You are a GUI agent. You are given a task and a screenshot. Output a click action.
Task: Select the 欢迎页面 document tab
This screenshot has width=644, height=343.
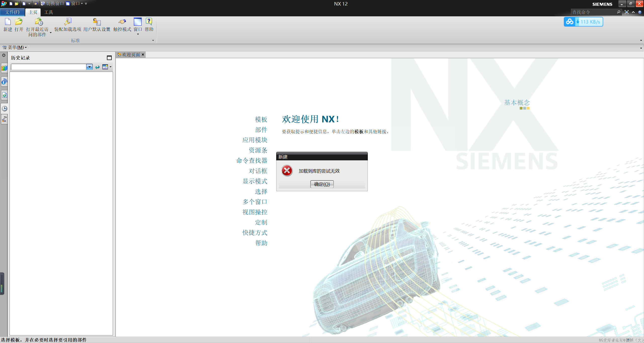click(x=131, y=55)
